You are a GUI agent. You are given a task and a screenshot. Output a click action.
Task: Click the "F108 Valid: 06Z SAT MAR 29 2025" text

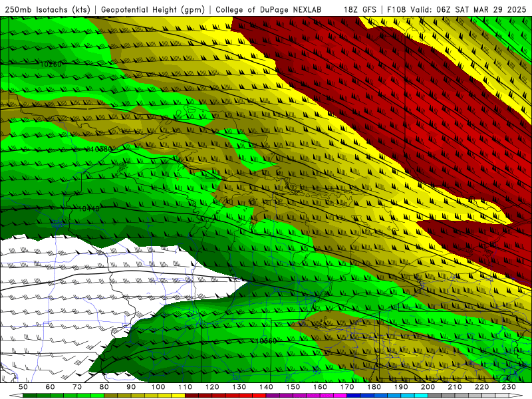(457, 10)
